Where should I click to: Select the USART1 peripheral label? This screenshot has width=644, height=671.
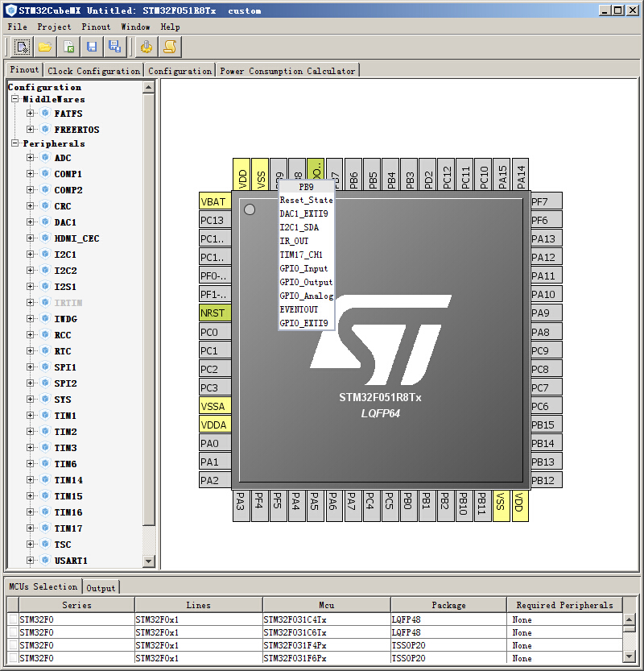(71, 560)
